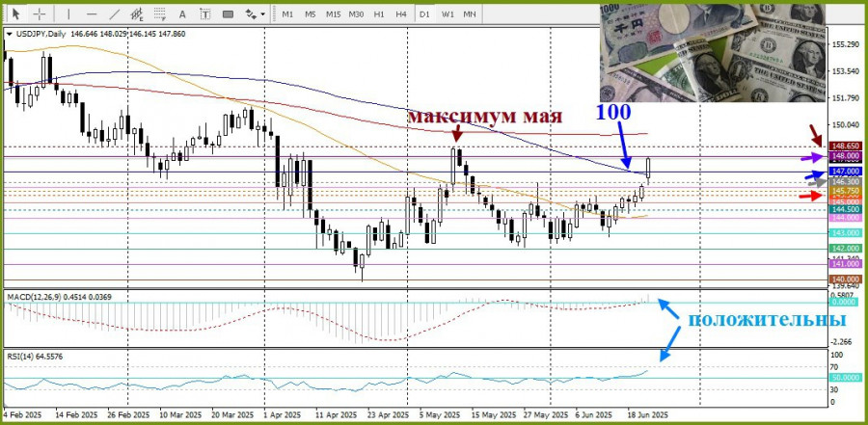Click the RSI 50.0000 level tag
The width and height of the screenshot is (868, 425).
pos(846,378)
